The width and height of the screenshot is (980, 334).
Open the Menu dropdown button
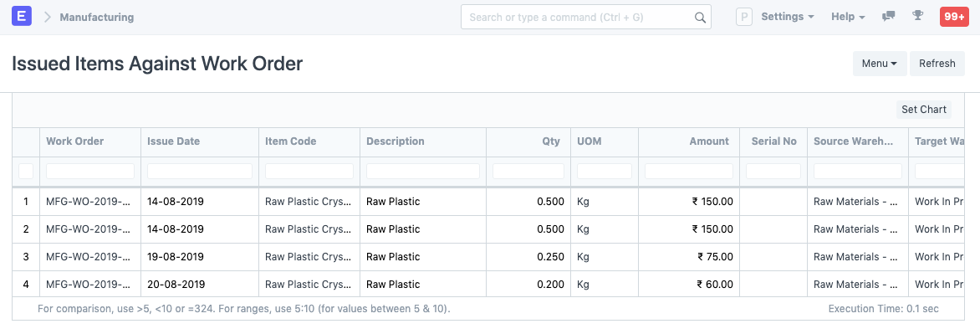point(880,63)
